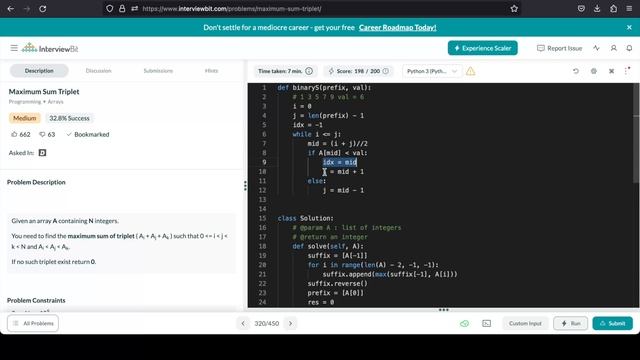Click the Run button

tap(571, 323)
